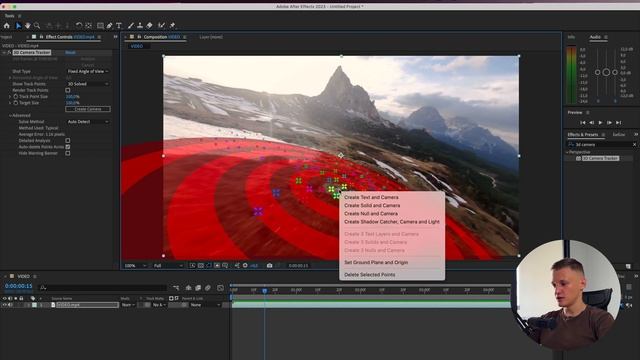
Task: Select the Pan Behind anchor point tool
Action: (x=89, y=26)
